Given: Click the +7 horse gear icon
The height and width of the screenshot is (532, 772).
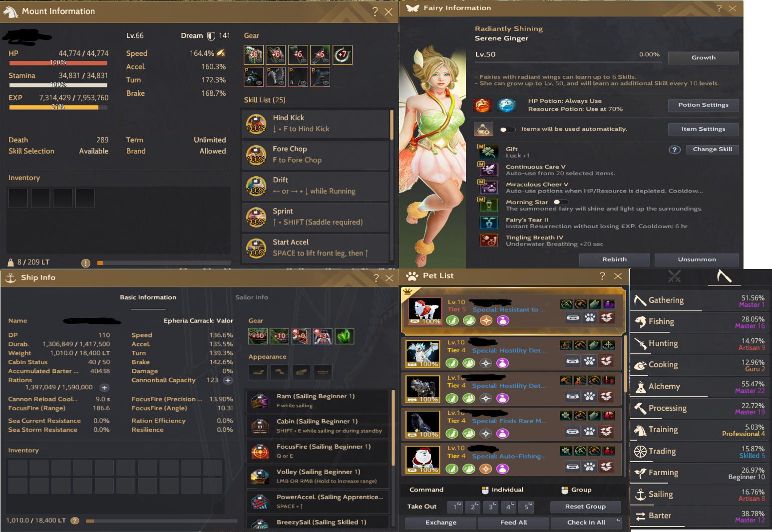Looking at the screenshot, I should point(343,55).
